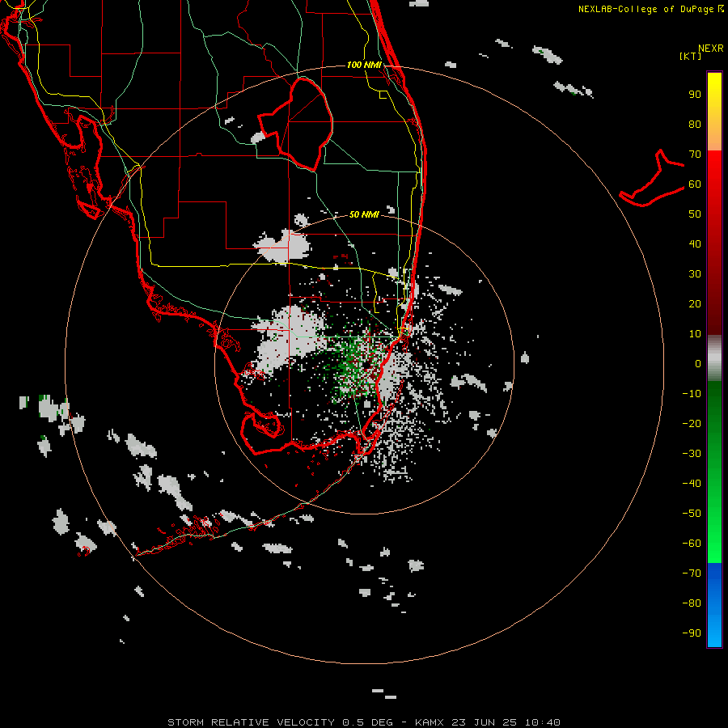The width and height of the screenshot is (728, 728).
Task: Click the 70 value on velocity scale
Action: coord(695,154)
